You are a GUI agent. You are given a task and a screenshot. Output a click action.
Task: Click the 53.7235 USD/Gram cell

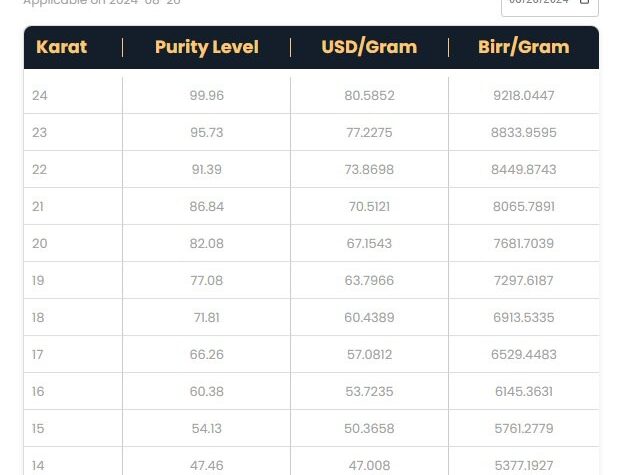pos(369,392)
